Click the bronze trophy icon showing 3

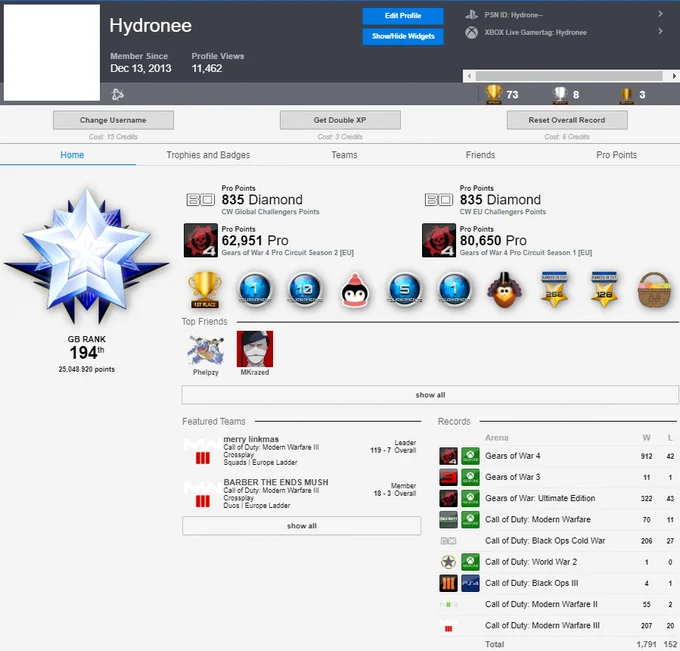626,95
